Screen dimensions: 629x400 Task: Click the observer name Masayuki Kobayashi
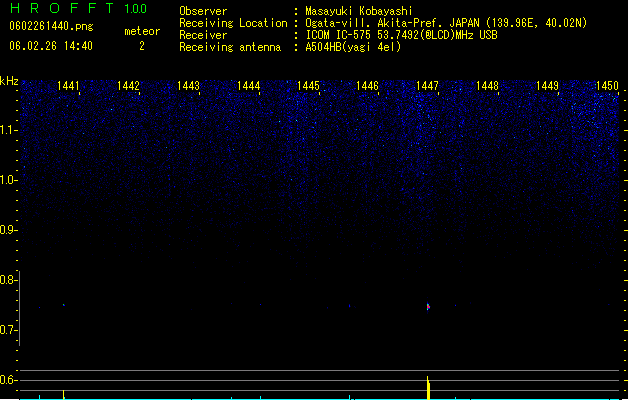(x=359, y=11)
